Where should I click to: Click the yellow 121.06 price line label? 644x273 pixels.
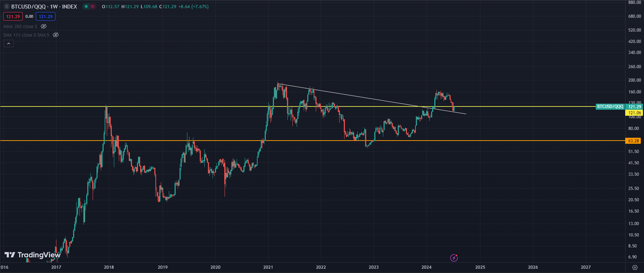(634, 113)
